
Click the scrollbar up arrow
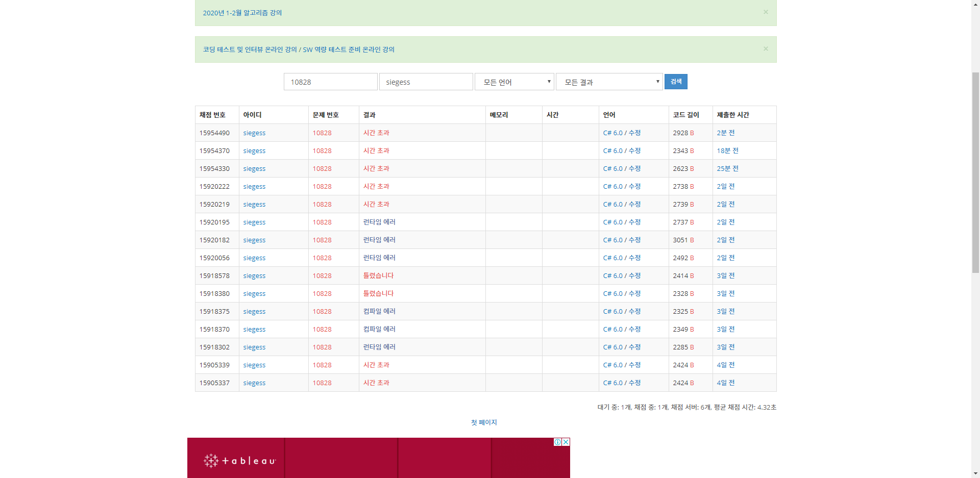pyautogui.click(x=975, y=4)
